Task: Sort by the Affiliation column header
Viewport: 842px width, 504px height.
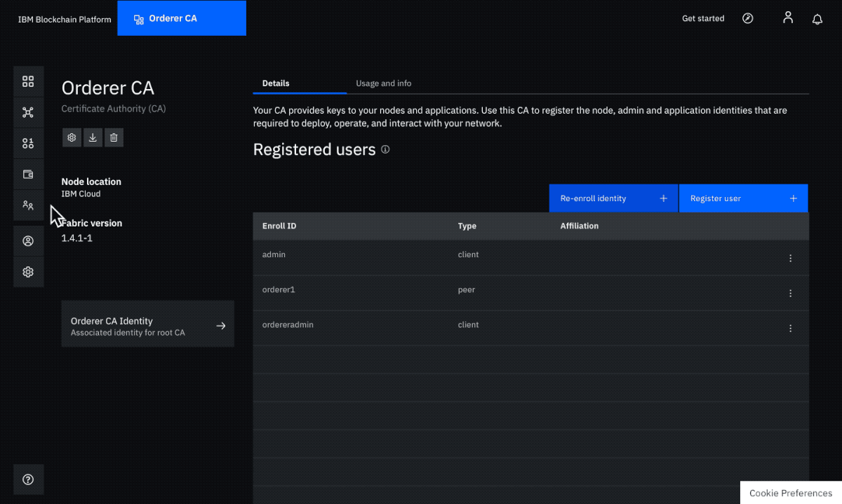Action: [580, 226]
